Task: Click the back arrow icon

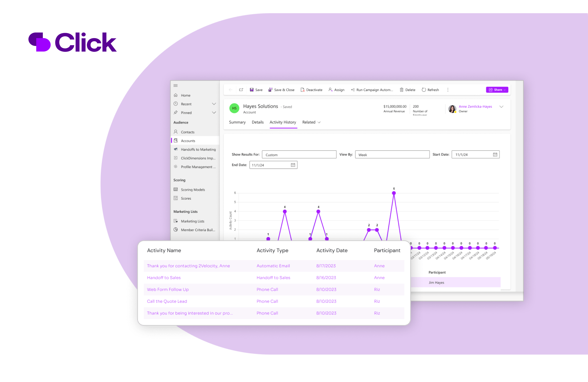Action: (x=231, y=90)
